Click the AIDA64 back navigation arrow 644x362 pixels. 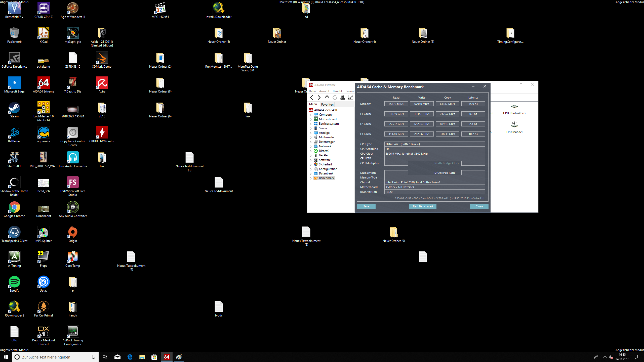[312, 98]
